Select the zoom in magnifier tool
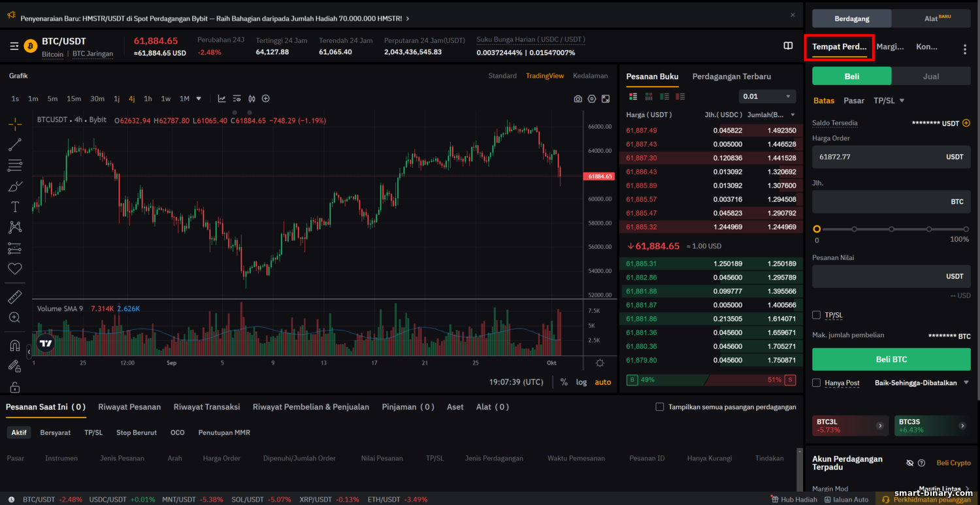 tap(15, 318)
